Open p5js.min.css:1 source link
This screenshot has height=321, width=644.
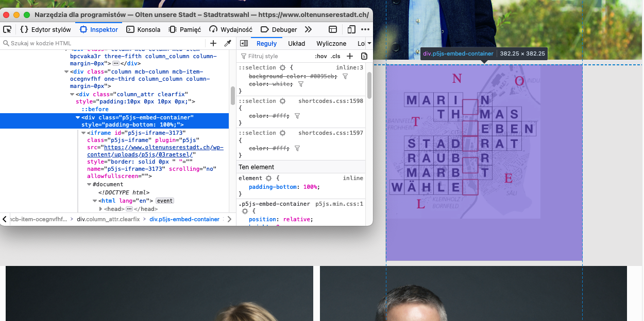point(339,204)
